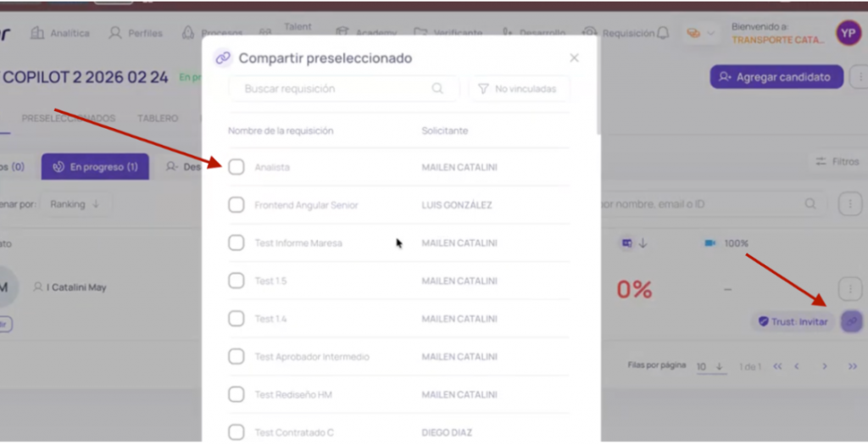The height and width of the screenshot is (445, 868).
Task: Switch to the En progreso (1) tab
Action: click(x=95, y=167)
